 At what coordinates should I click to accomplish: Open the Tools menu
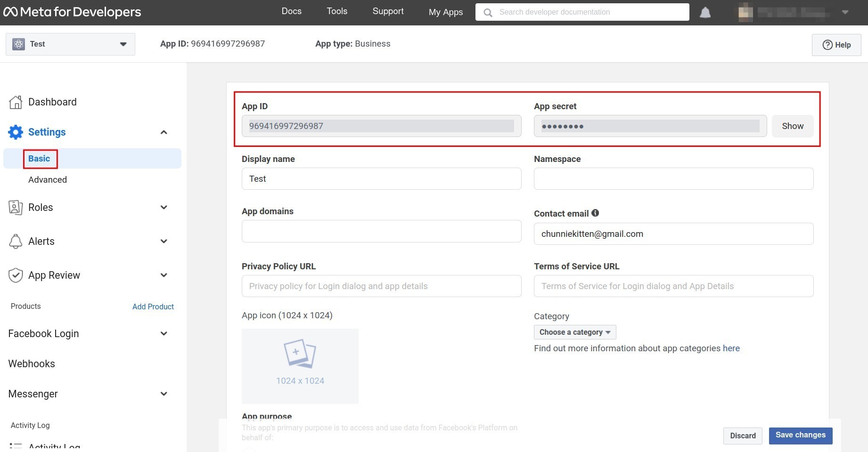pyautogui.click(x=337, y=11)
